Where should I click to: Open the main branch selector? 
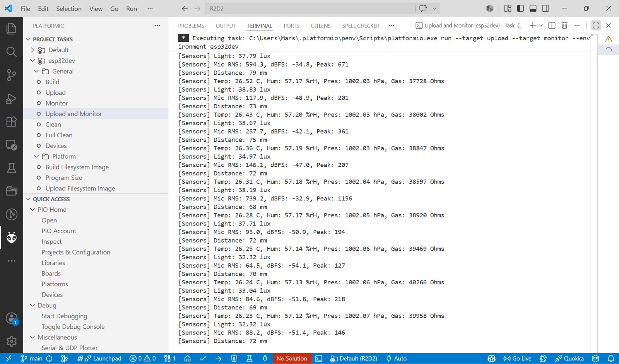coord(31,359)
